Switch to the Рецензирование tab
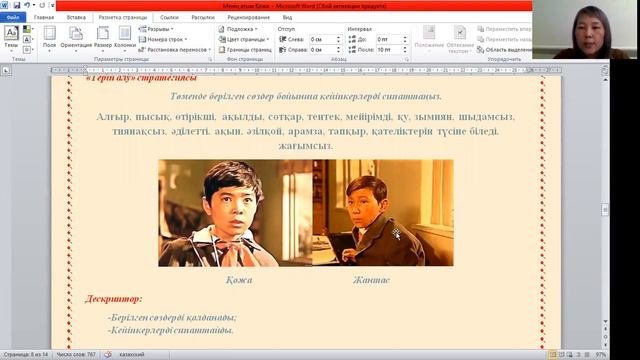Screen dimensions: 640x360 point(248,18)
